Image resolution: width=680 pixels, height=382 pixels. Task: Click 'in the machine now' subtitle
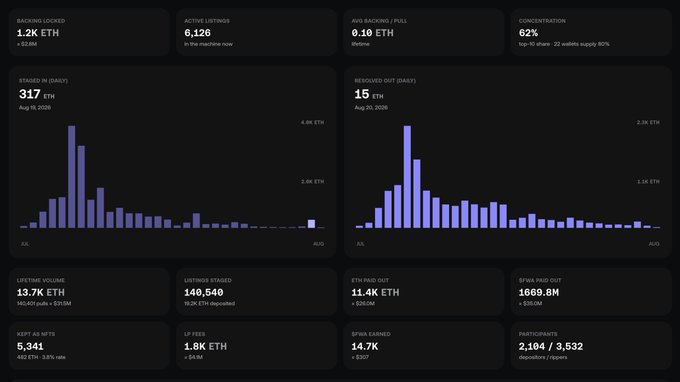coord(208,44)
